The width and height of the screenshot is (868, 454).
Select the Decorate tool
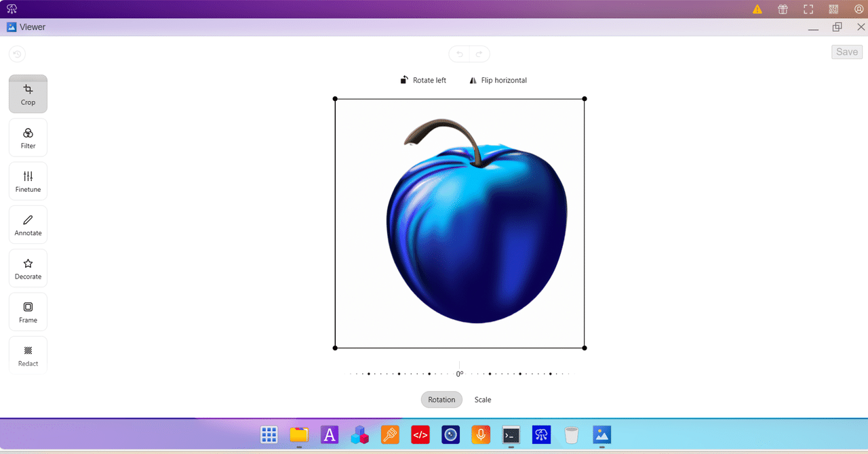pos(27,268)
